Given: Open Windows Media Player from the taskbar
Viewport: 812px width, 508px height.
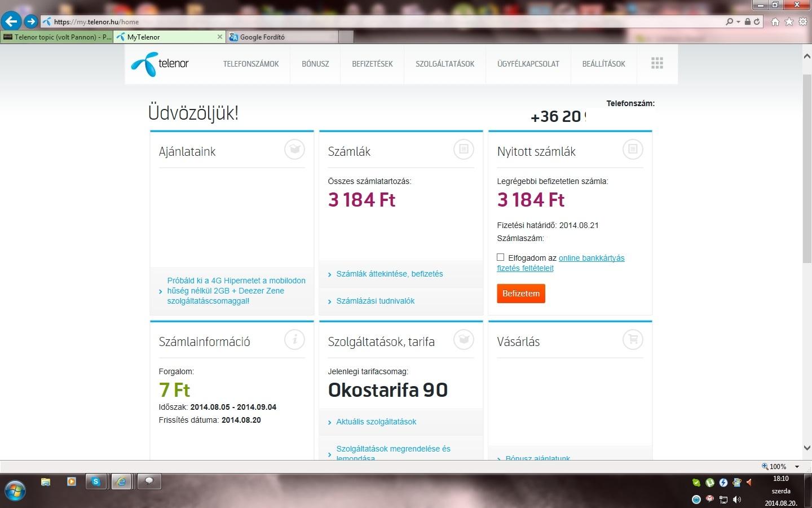Looking at the screenshot, I should (71, 481).
